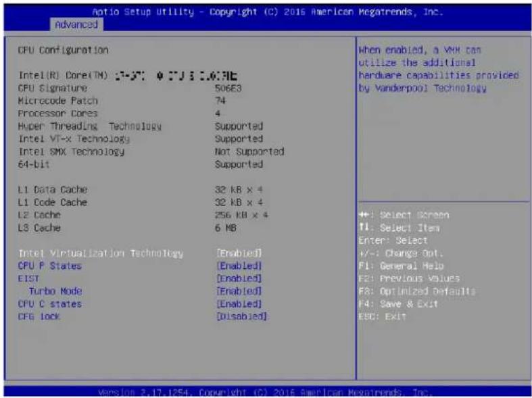Select the CPU P States label
This screenshot has height=398, width=532.
coord(50,266)
